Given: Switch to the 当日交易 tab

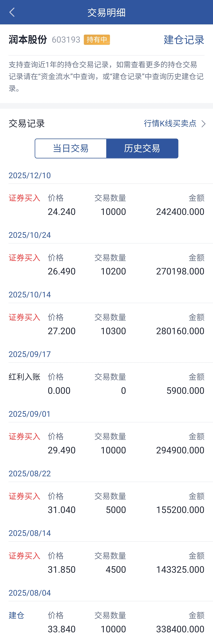Looking at the screenshot, I should click(x=71, y=148).
